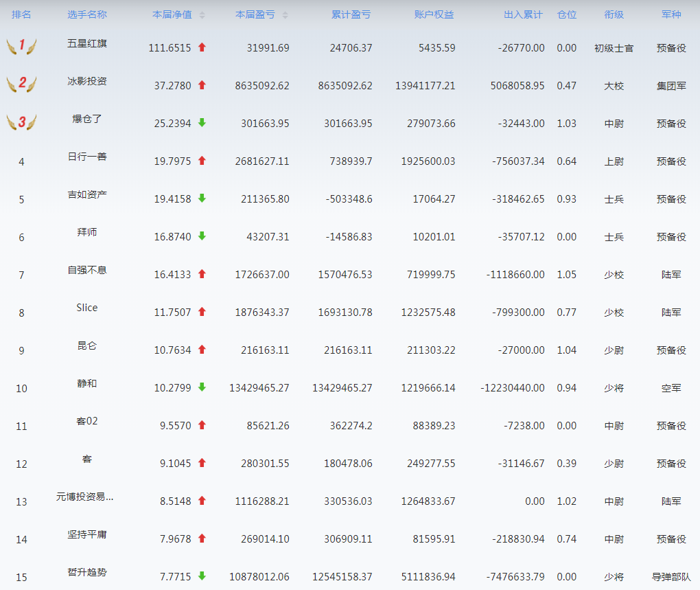The image size is (700, 590).
Task: Select branch text 导弹部队
Action: [671, 578]
